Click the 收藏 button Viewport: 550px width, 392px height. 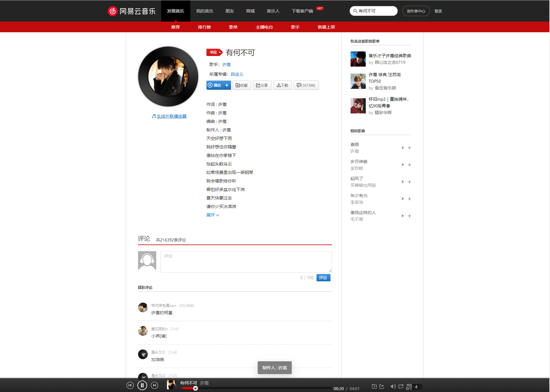click(242, 85)
